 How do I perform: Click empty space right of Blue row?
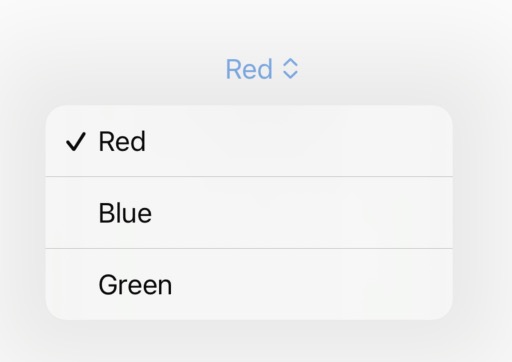click(300, 213)
